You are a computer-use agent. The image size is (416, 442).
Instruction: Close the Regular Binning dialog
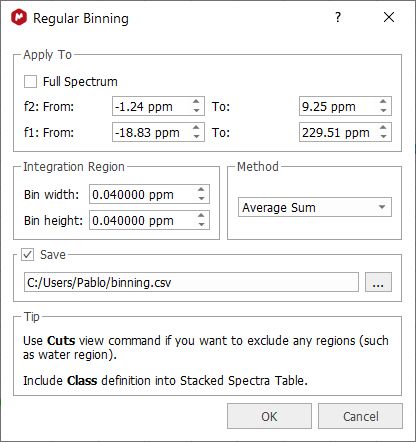click(x=389, y=17)
